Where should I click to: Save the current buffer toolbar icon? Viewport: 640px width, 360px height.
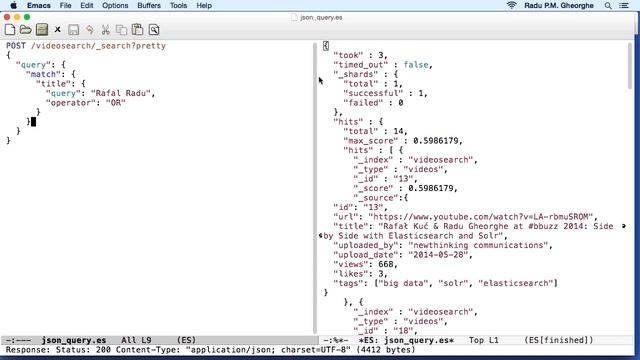[73, 30]
